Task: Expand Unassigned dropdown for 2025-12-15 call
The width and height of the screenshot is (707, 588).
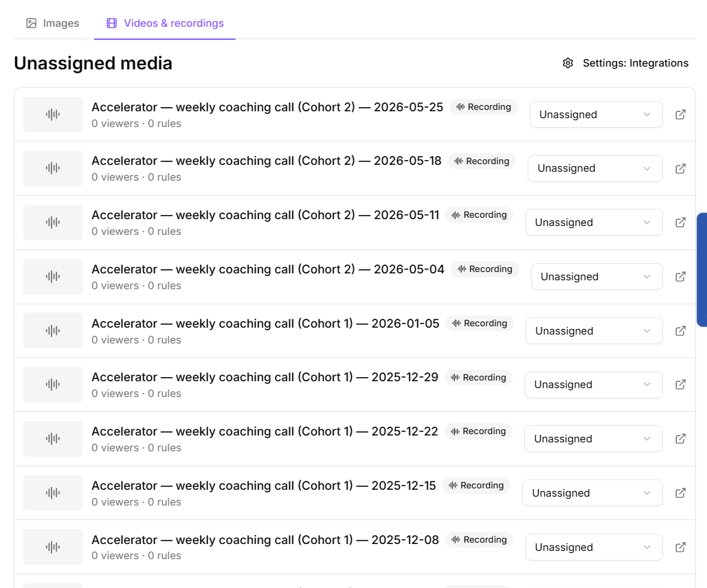Action: [x=592, y=493]
